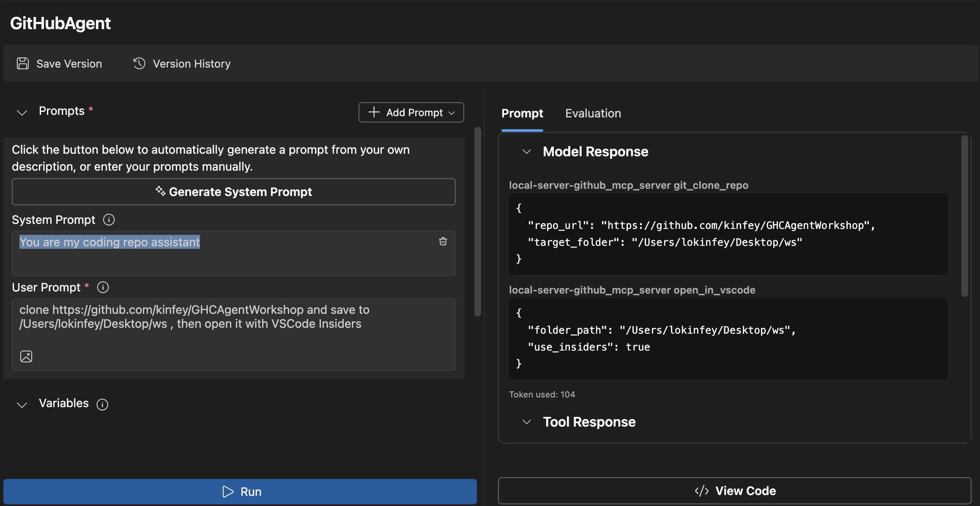
Task: Click the View Code label
Action: (746, 491)
